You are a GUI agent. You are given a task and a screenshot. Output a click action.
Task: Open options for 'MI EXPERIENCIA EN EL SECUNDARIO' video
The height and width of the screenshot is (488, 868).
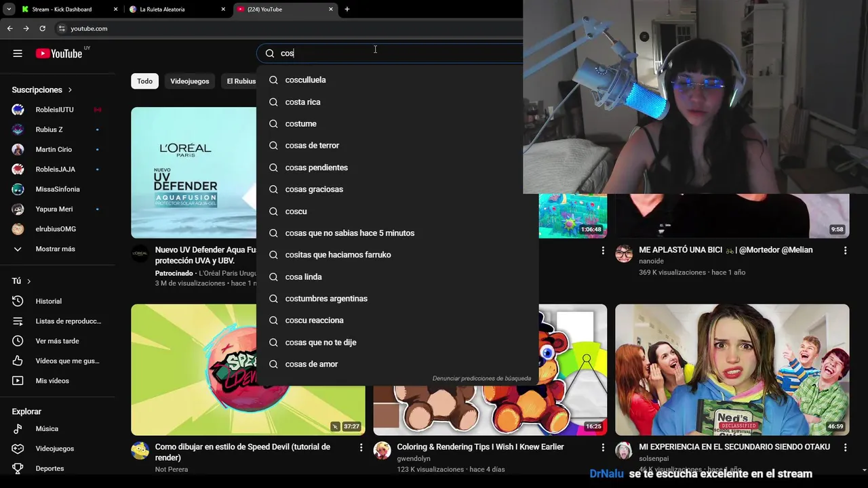pyautogui.click(x=845, y=448)
